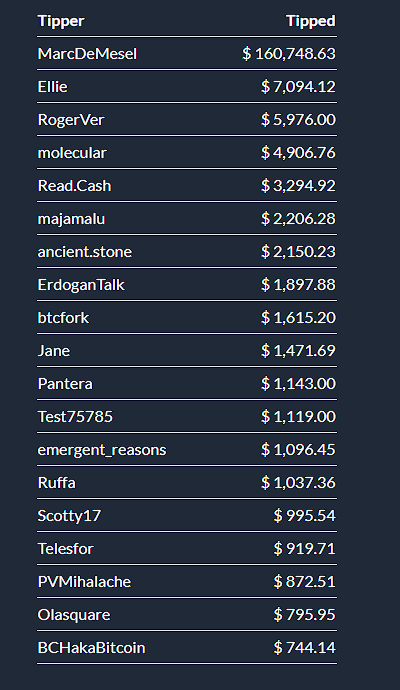This screenshot has width=400, height=690.
Task: Open MarcDeMesel tipper profile
Action: tap(87, 54)
